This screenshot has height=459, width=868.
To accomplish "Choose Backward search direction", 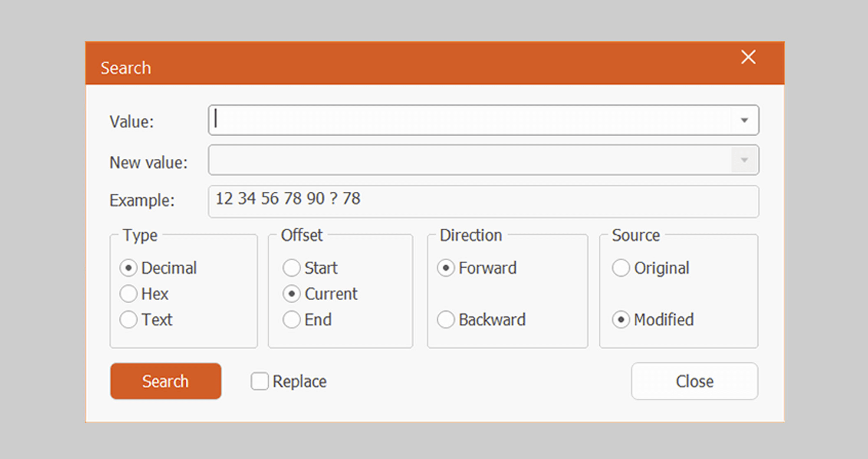I will pos(446,320).
